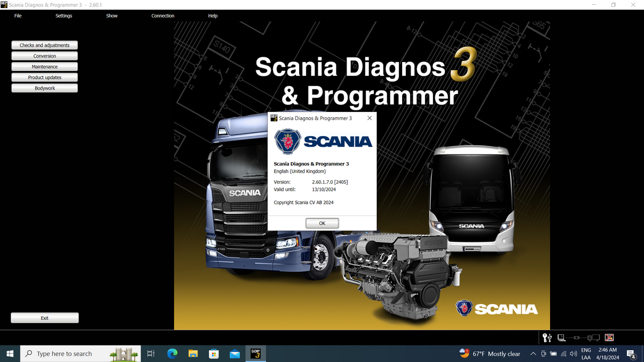Screen dimensions: 644x362
Task: Click the ENG LAA language indicator
Action: [x=586, y=354]
